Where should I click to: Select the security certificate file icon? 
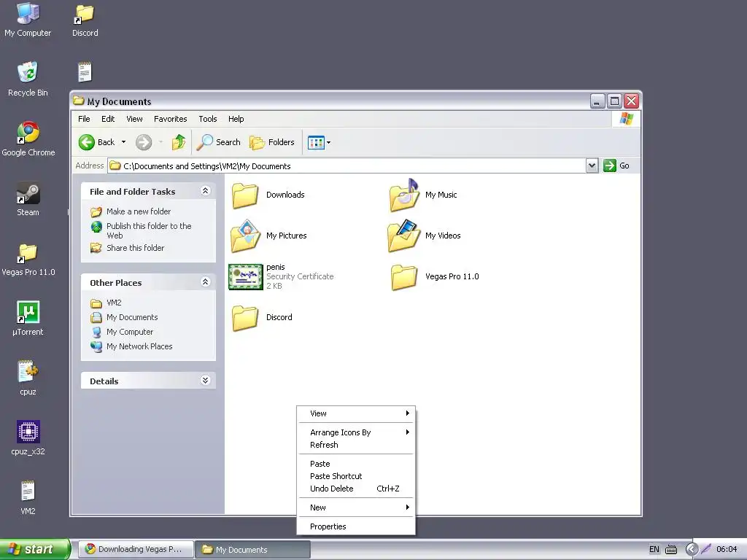point(246,276)
